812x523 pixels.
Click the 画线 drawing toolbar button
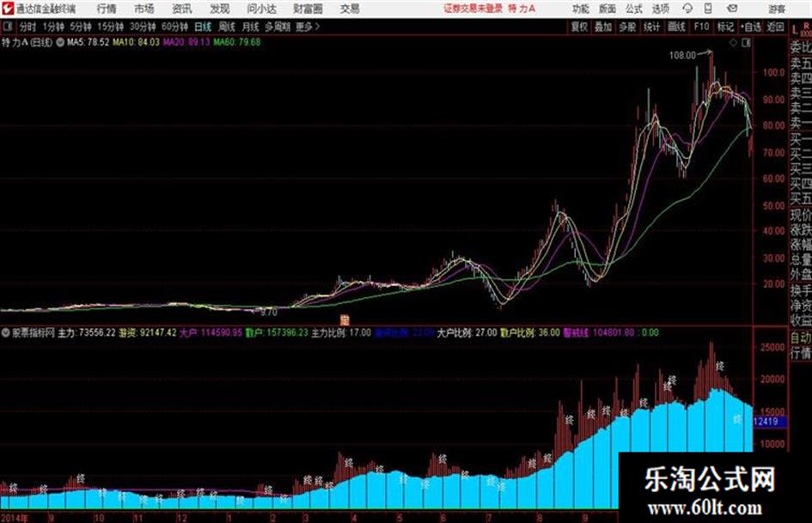(676, 27)
